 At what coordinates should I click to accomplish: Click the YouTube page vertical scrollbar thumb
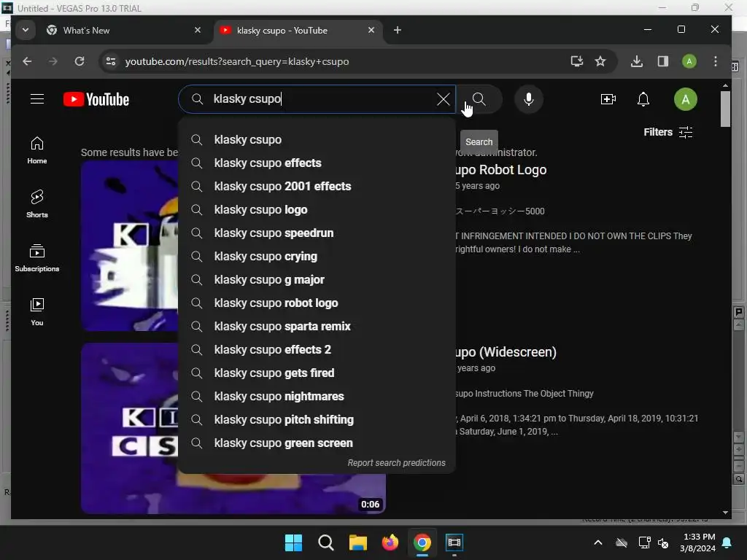(725, 109)
